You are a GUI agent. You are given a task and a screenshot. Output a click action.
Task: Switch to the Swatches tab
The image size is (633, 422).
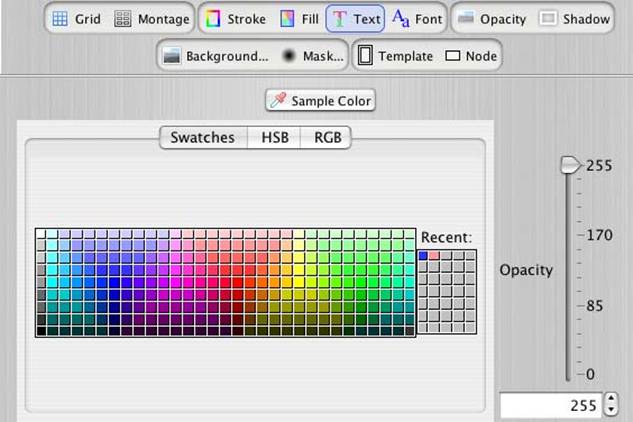click(x=203, y=138)
